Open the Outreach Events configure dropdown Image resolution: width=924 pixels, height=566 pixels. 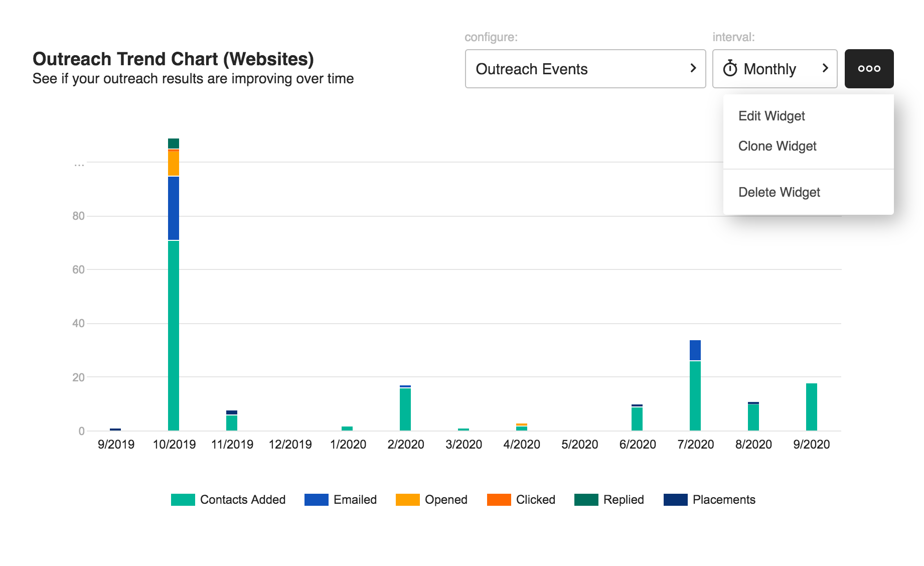pyautogui.click(x=584, y=69)
